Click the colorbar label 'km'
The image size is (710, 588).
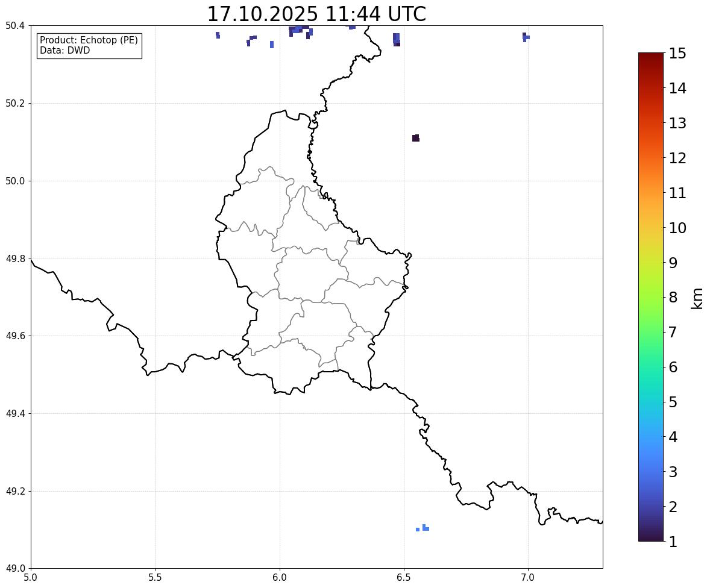pos(697,298)
